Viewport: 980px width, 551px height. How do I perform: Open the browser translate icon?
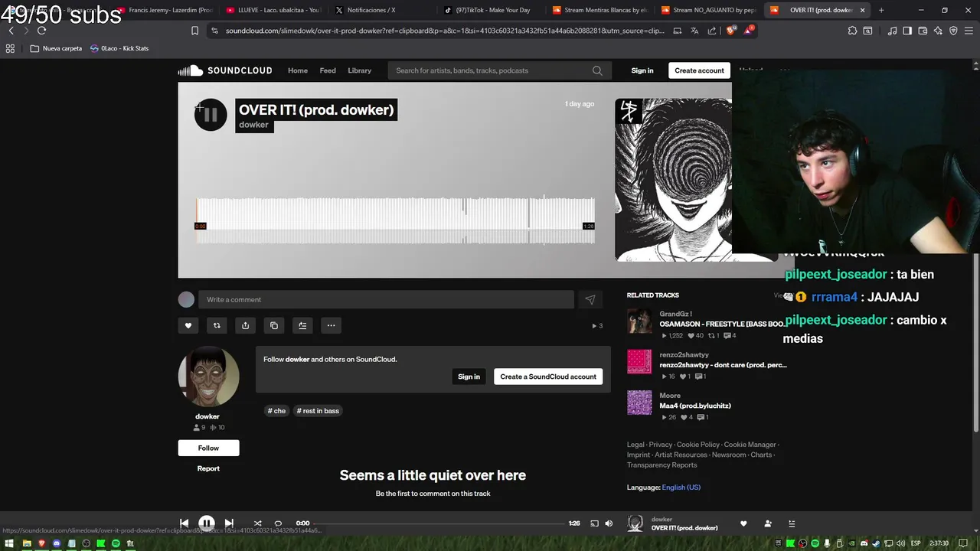(x=694, y=31)
